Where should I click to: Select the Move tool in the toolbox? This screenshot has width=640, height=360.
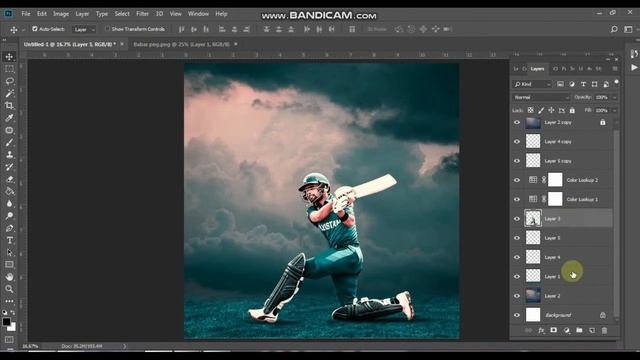(9, 56)
